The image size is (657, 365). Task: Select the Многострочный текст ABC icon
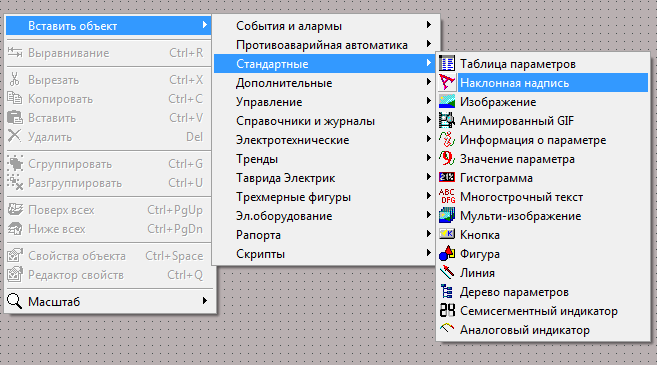coord(447,197)
